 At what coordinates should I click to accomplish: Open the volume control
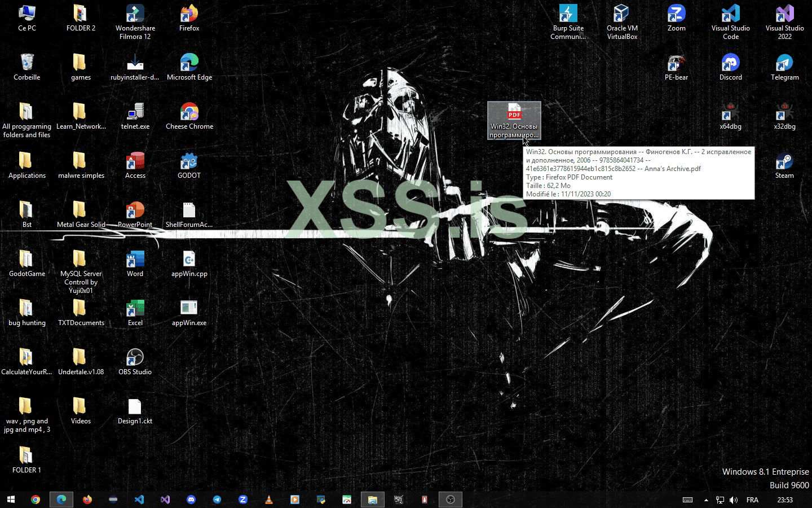734,500
